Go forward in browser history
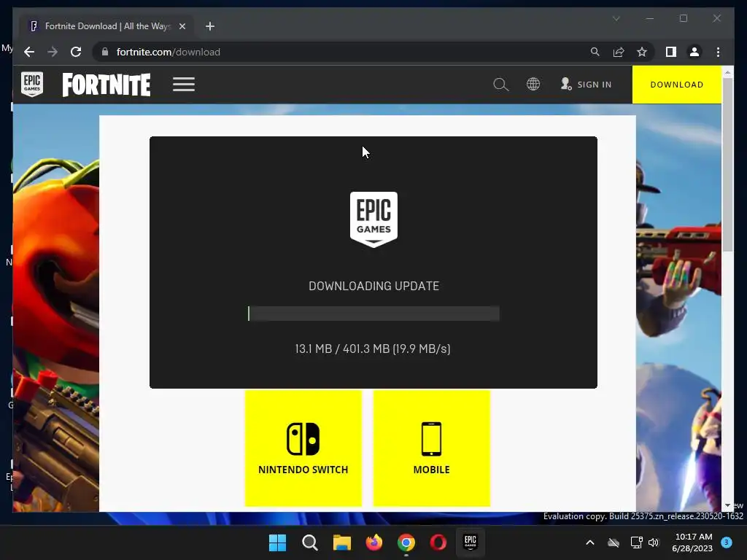This screenshot has height=560, width=747. coord(53,52)
